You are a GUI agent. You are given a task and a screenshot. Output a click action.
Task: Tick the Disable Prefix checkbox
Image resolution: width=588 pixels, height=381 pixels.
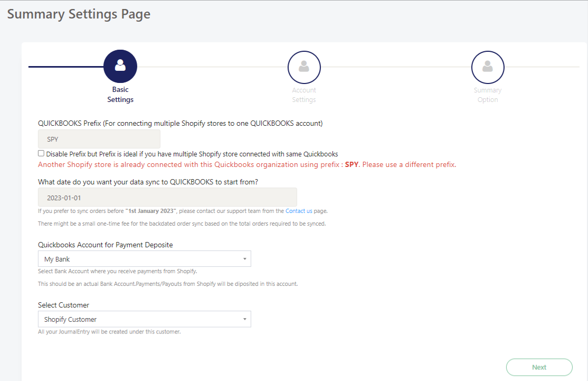41,153
